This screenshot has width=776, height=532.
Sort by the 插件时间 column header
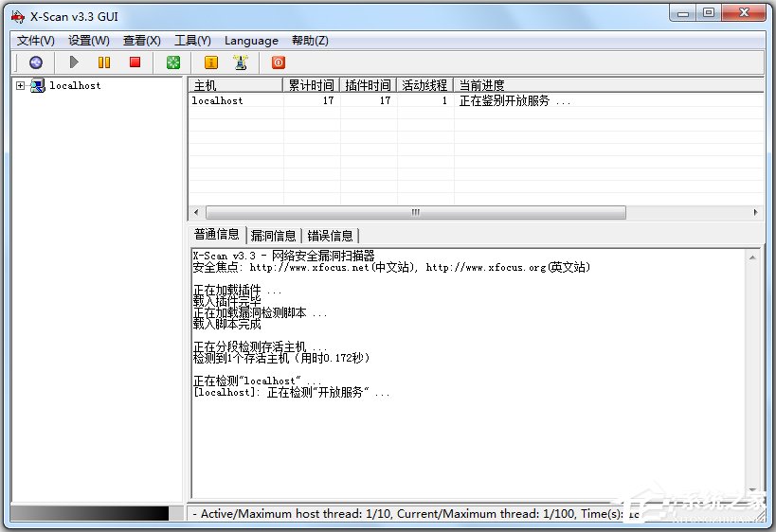pos(369,85)
